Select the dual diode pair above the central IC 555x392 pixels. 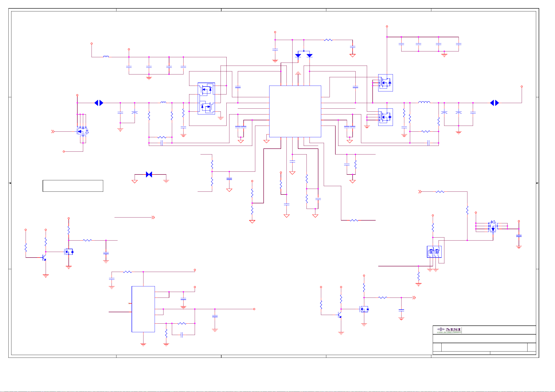point(304,54)
